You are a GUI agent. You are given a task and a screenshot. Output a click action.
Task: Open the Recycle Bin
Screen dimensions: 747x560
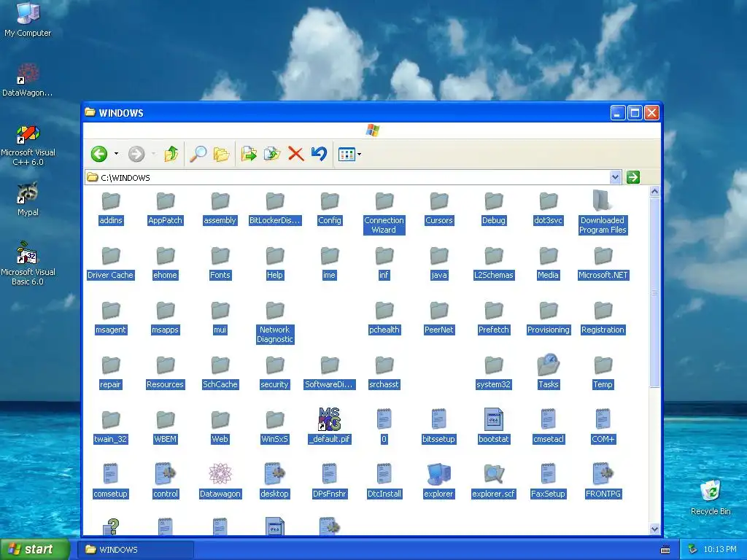pos(711,497)
